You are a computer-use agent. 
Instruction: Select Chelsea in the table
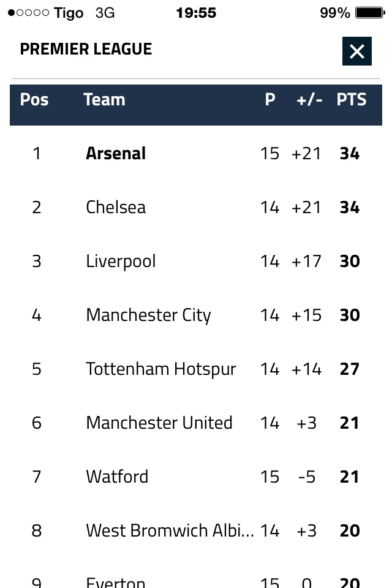[x=116, y=207]
